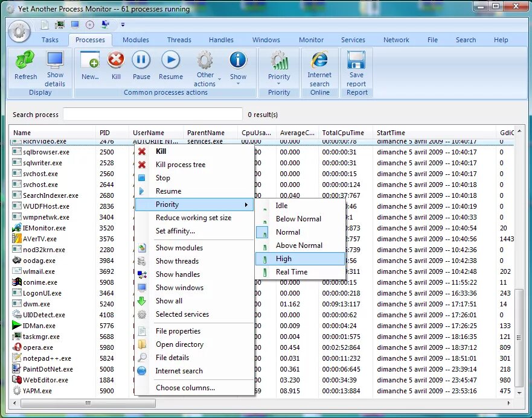Open the Monitor tab
Image resolution: width=532 pixels, height=418 pixels.
tap(311, 40)
